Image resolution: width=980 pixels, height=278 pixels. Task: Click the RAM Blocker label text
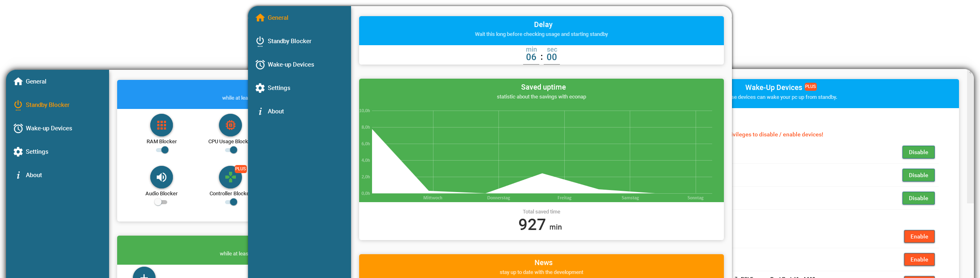click(x=162, y=142)
